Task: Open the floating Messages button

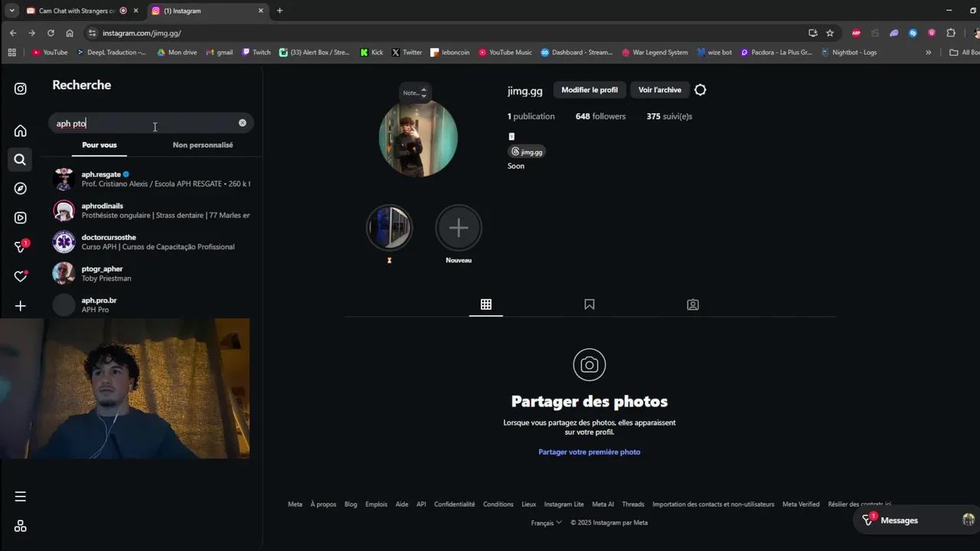Action: [916, 520]
